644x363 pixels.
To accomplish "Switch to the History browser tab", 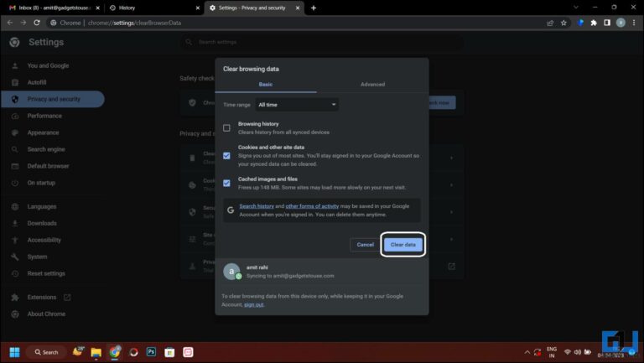I will [151, 8].
